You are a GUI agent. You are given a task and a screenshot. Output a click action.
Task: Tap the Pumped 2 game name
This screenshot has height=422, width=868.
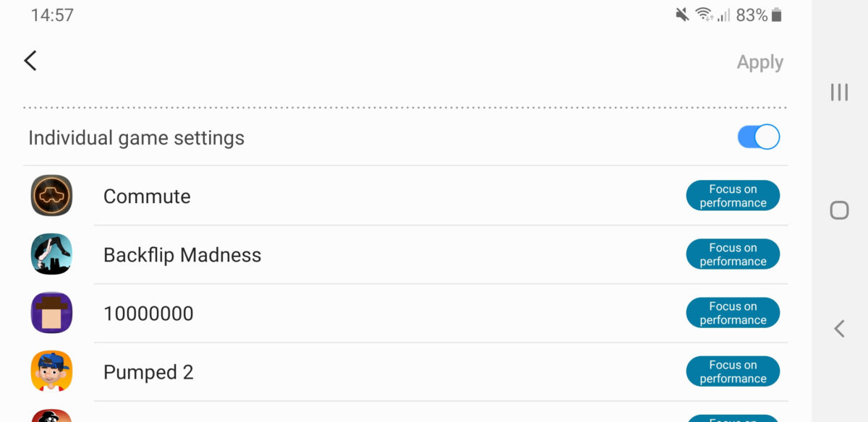(148, 372)
